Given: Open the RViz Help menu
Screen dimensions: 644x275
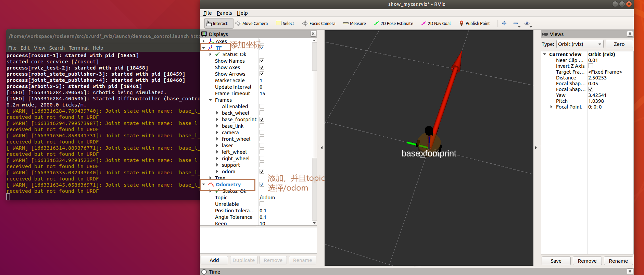Looking at the screenshot, I should click(x=242, y=13).
